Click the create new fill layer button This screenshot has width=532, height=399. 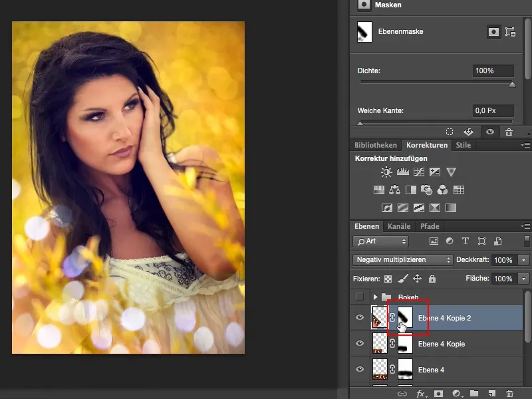[x=457, y=393]
